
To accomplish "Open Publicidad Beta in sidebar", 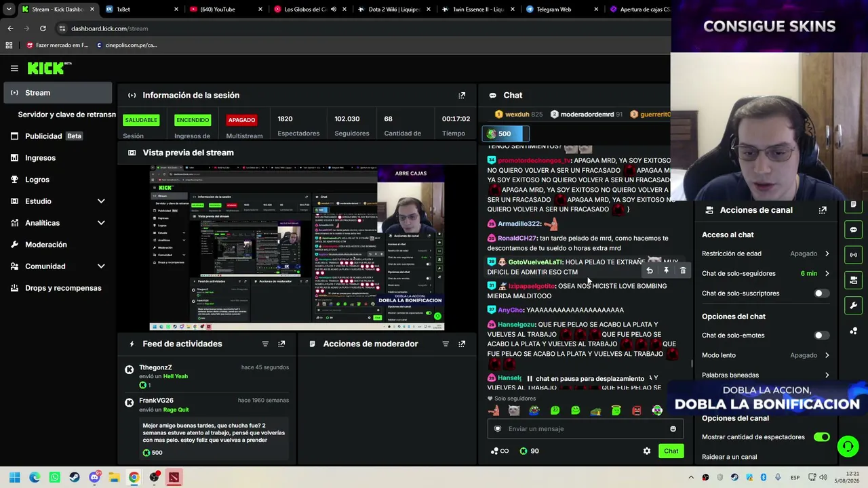I will pos(58,136).
